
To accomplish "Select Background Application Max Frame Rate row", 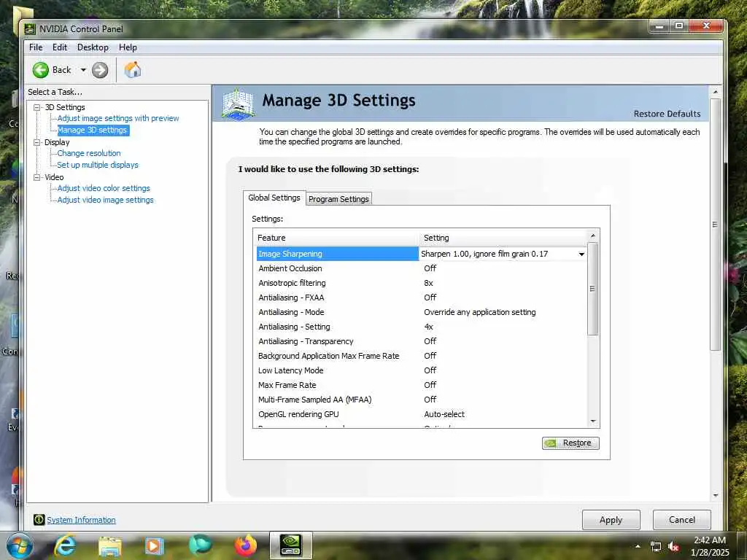I will tap(421, 356).
